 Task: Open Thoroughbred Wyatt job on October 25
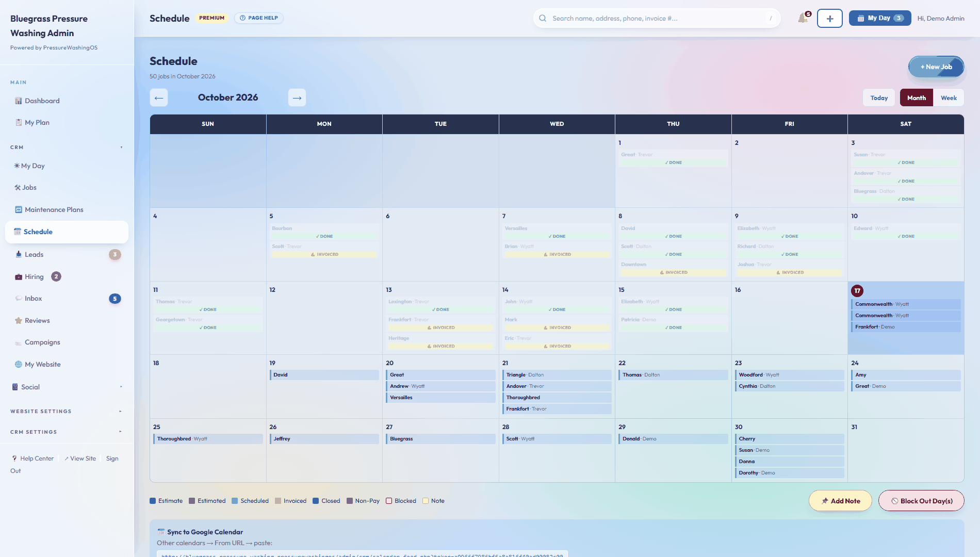[208, 439]
